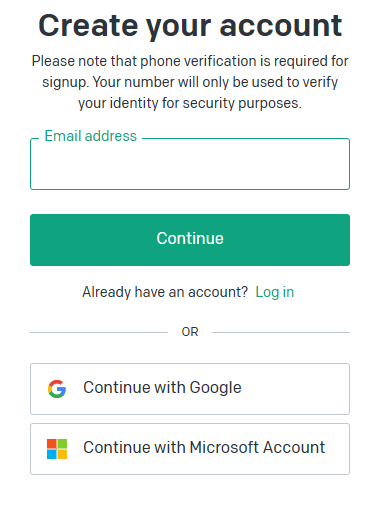Screen dimensions: 388x506
Task: Submit with the green Continue button
Action: [x=190, y=240]
